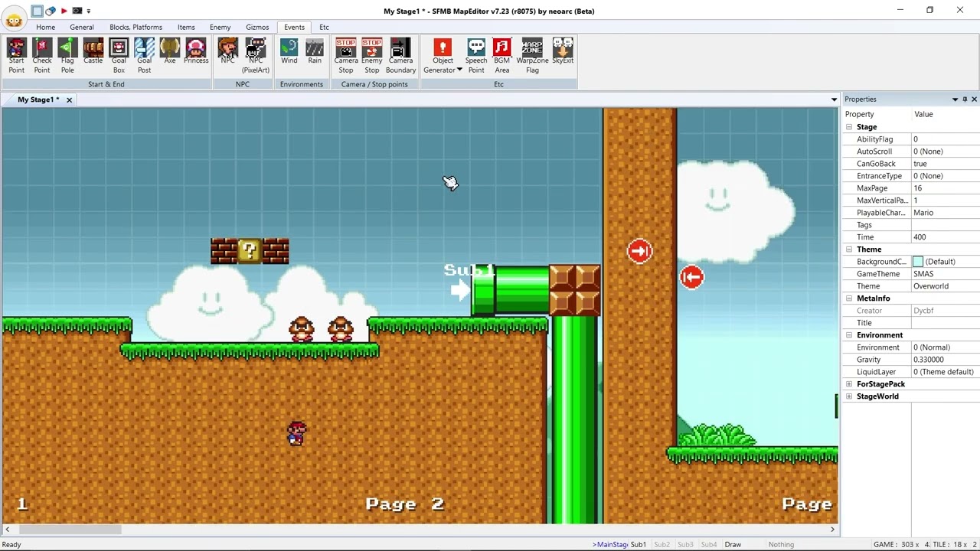Select the Theme Overworld value
The width and height of the screenshot is (980, 551).
(x=945, y=286)
